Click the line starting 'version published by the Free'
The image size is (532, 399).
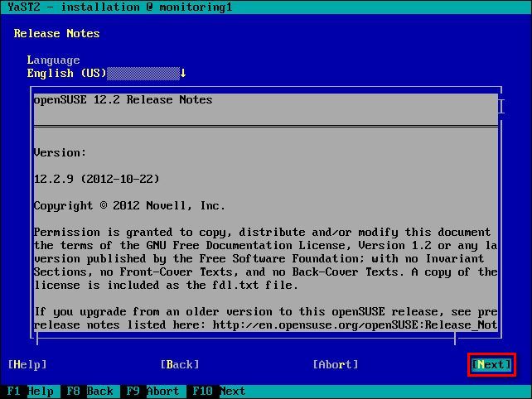pyautogui.click(x=259, y=258)
